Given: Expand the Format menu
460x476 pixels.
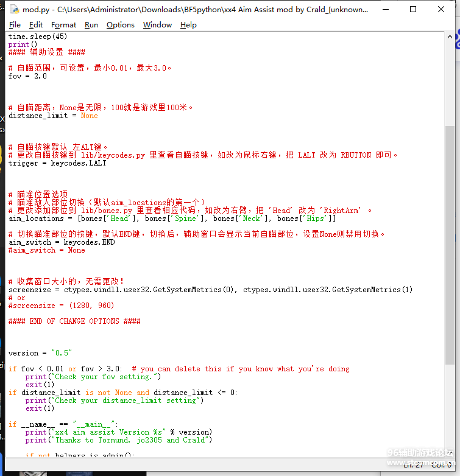Looking at the screenshot, I should [63, 25].
